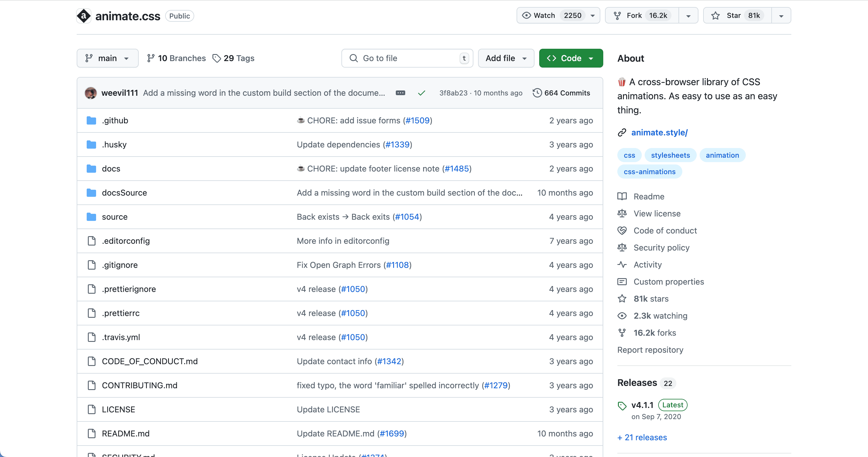Screen dimensions: 868x457
Task: Open the '+ 21 releases' link
Action: click(642, 437)
